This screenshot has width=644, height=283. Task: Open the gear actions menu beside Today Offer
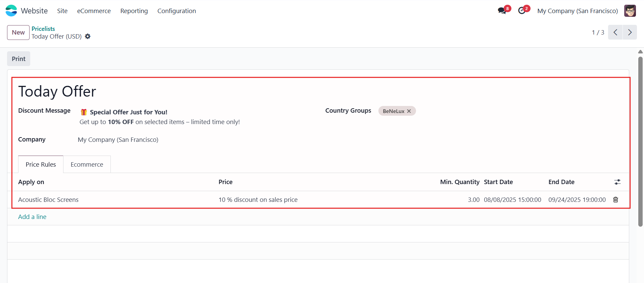pos(88,36)
